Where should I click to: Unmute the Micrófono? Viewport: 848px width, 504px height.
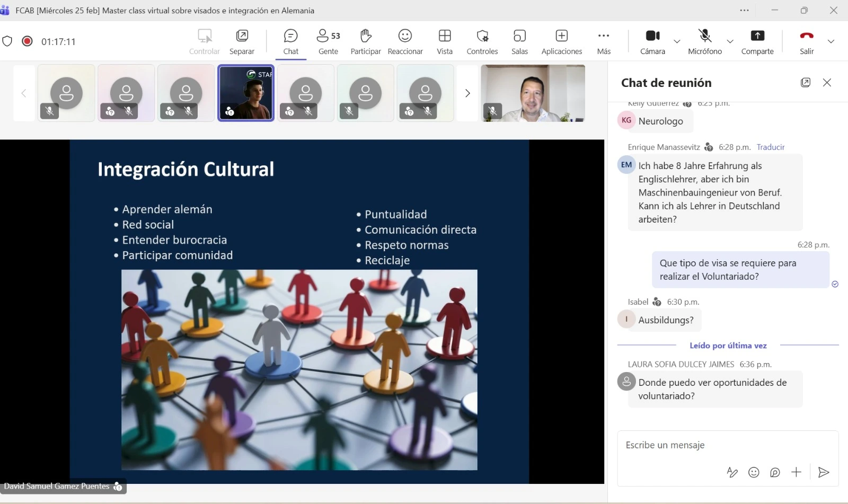click(x=704, y=41)
